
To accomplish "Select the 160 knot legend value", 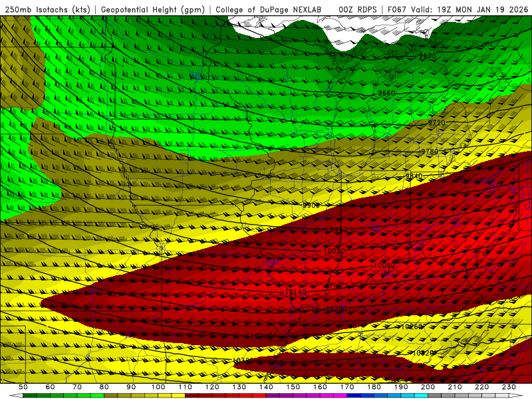I will pos(320,387).
